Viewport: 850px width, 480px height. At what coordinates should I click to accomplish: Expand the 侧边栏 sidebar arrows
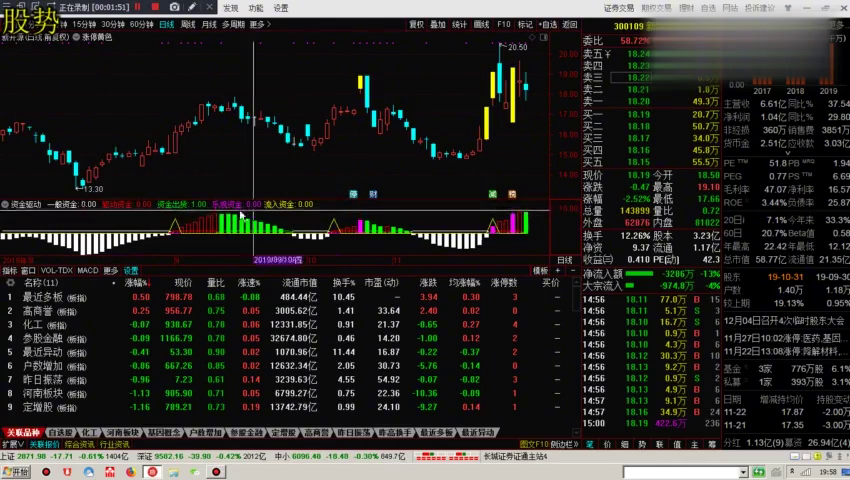point(564,444)
